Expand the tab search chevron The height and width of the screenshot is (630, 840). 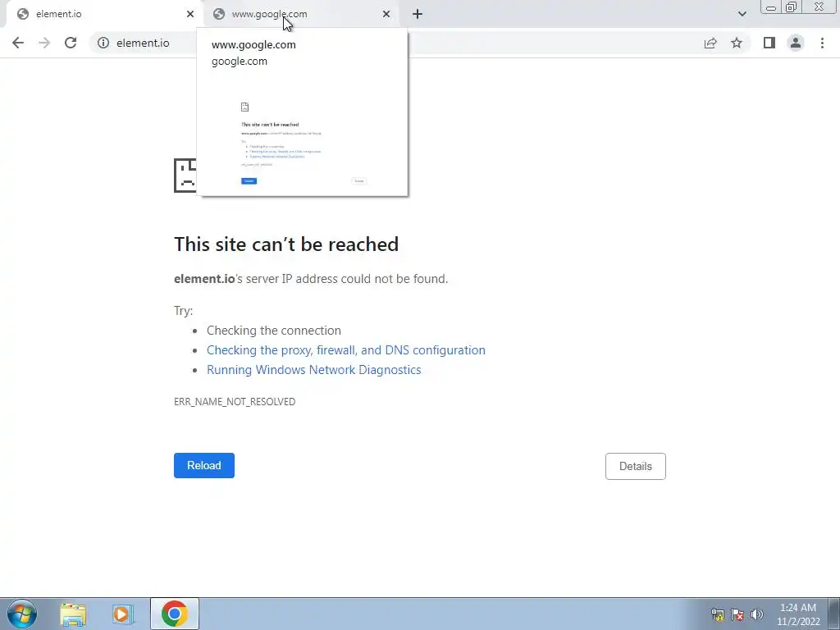pos(742,14)
